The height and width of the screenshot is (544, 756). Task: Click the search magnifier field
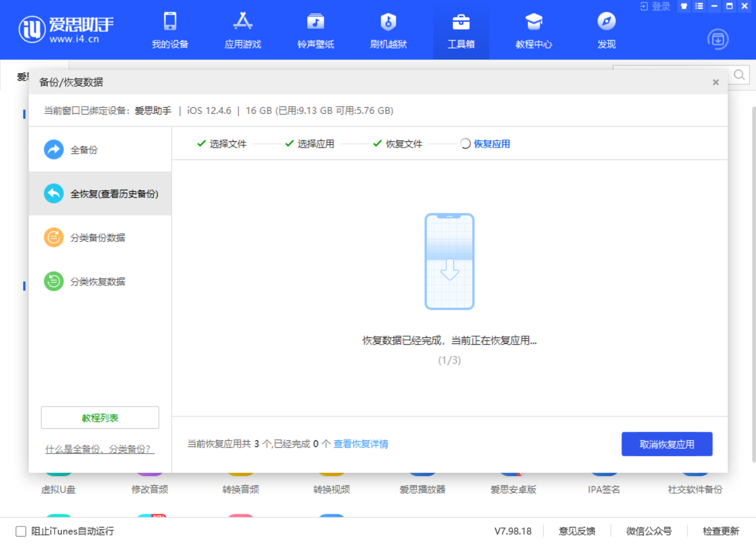[x=739, y=75]
